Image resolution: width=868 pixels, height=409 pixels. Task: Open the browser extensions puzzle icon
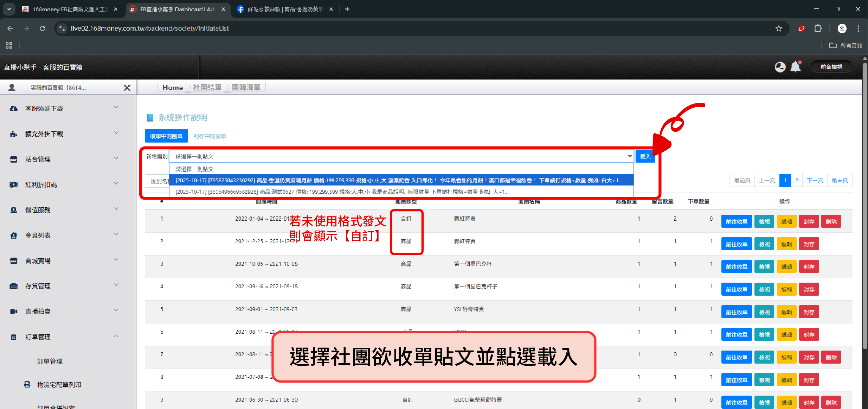(818, 29)
